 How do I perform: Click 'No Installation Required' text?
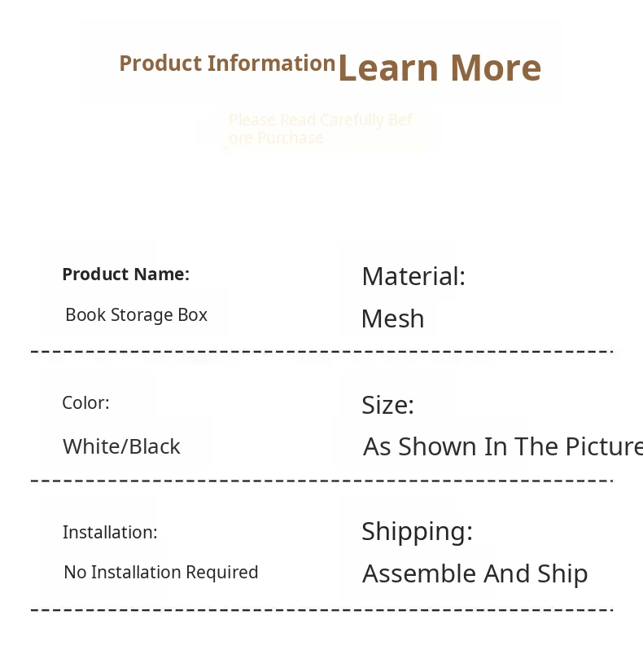[x=160, y=573]
